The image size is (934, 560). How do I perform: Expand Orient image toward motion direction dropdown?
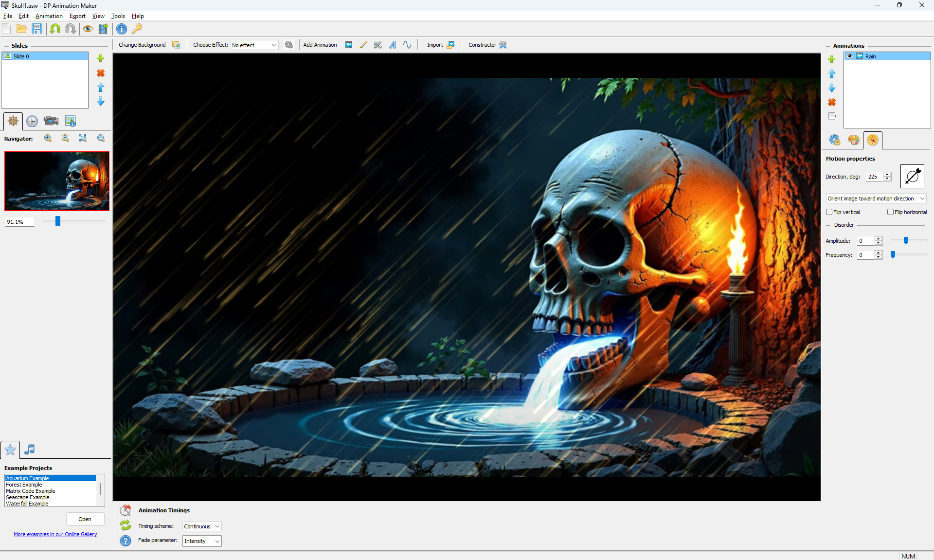(876, 199)
